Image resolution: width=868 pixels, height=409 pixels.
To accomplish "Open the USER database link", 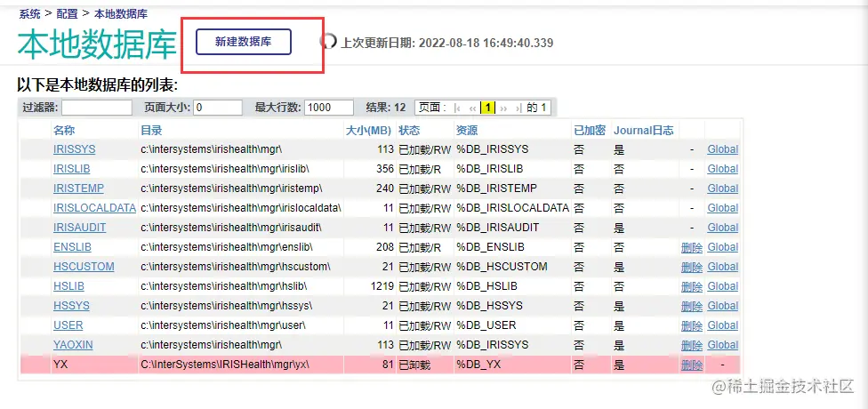I will (68, 325).
